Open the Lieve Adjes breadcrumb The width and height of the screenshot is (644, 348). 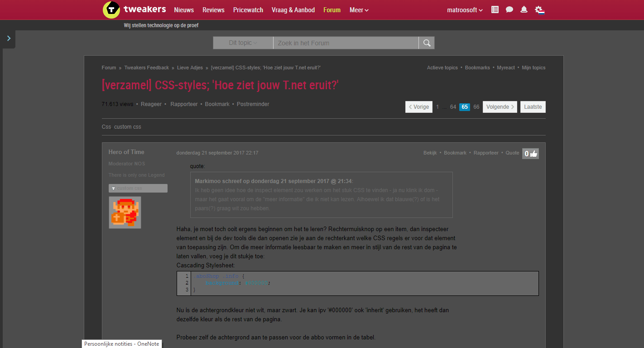point(190,68)
